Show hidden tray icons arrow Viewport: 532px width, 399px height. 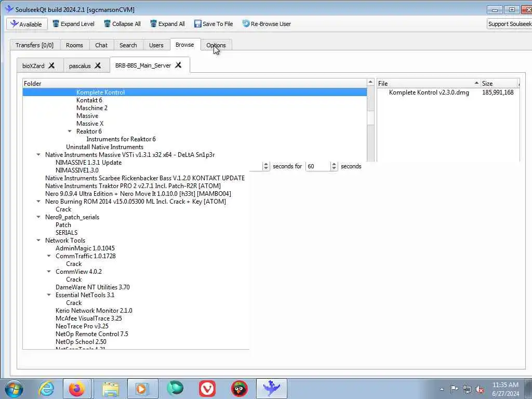click(x=442, y=390)
